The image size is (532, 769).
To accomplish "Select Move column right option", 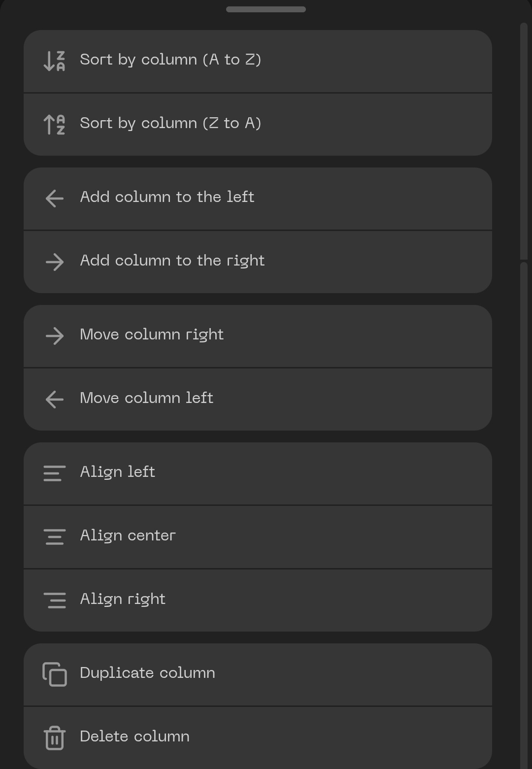I will click(152, 334).
